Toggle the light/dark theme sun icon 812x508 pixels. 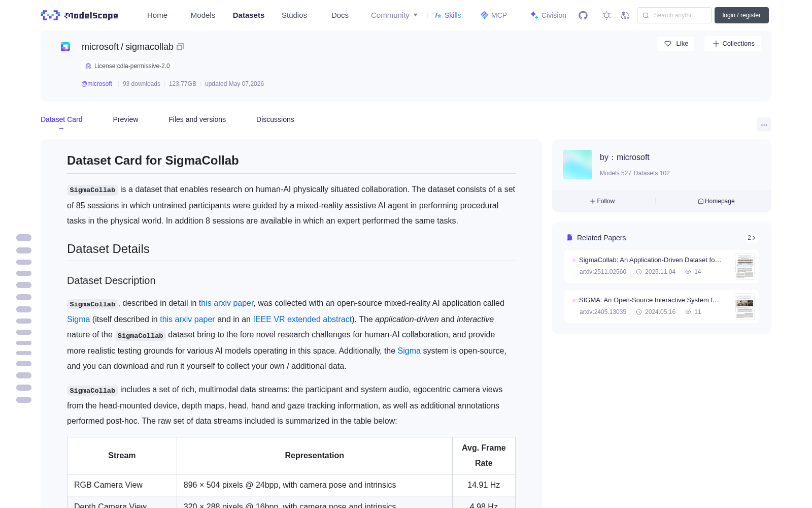click(x=606, y=15)
